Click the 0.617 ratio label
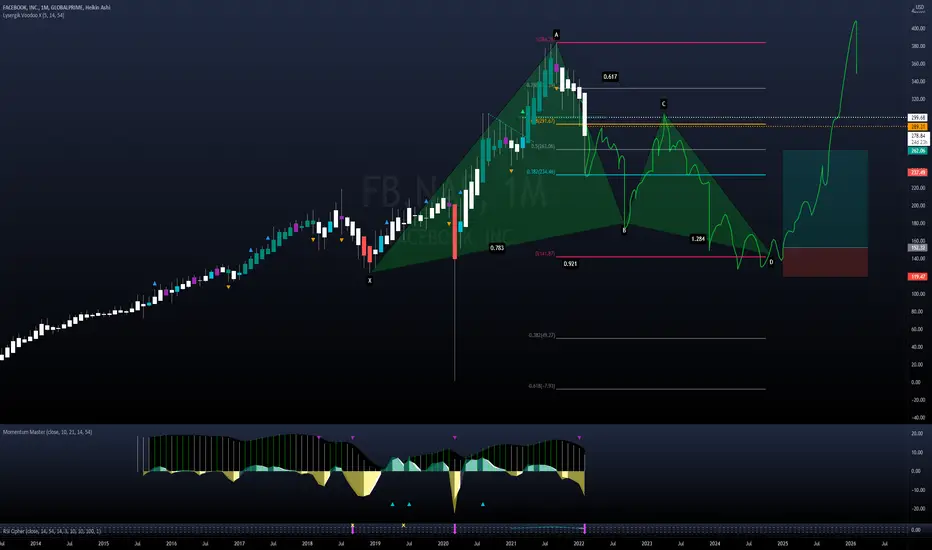The width and height of the screenshot is (932, 550). click(610, 77)
